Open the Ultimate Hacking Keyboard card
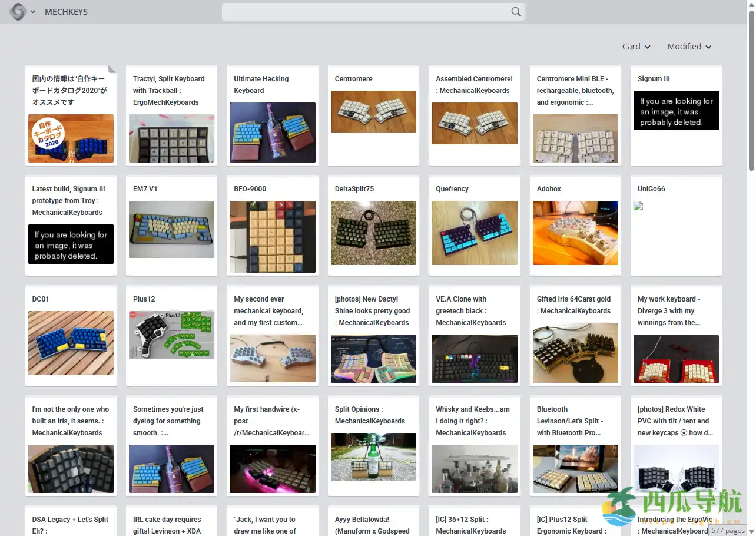756x536 pixels. (x=272, y=115)
